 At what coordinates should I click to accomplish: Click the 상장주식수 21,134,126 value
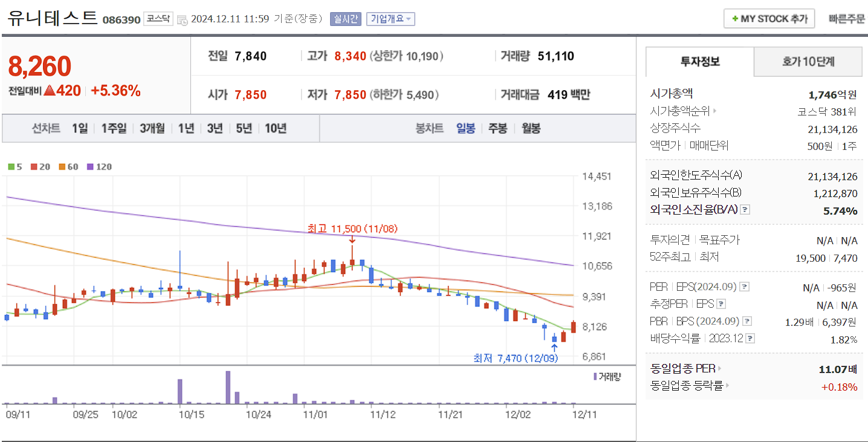pos(832,129)
